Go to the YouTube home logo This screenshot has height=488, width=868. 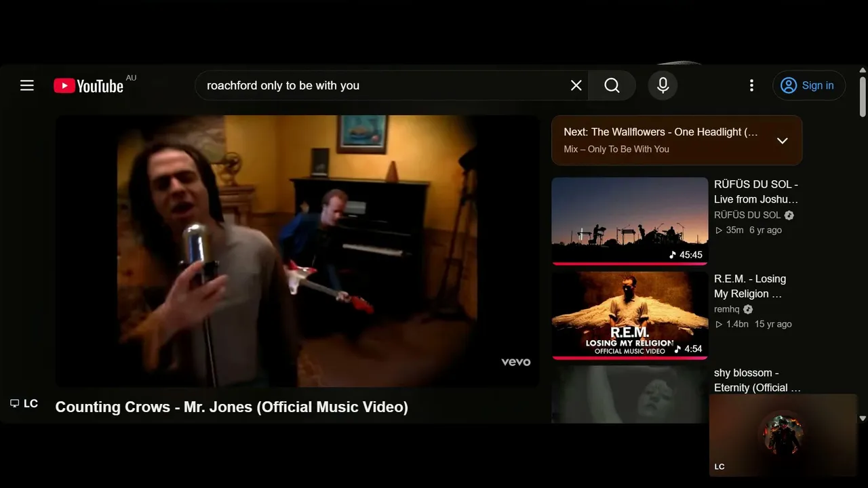pos(89,86)
